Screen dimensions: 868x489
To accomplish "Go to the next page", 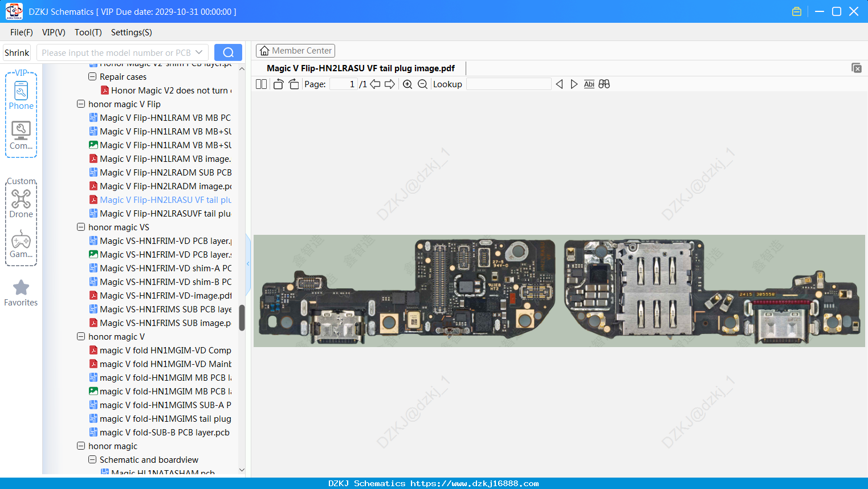I will point(390,84).
